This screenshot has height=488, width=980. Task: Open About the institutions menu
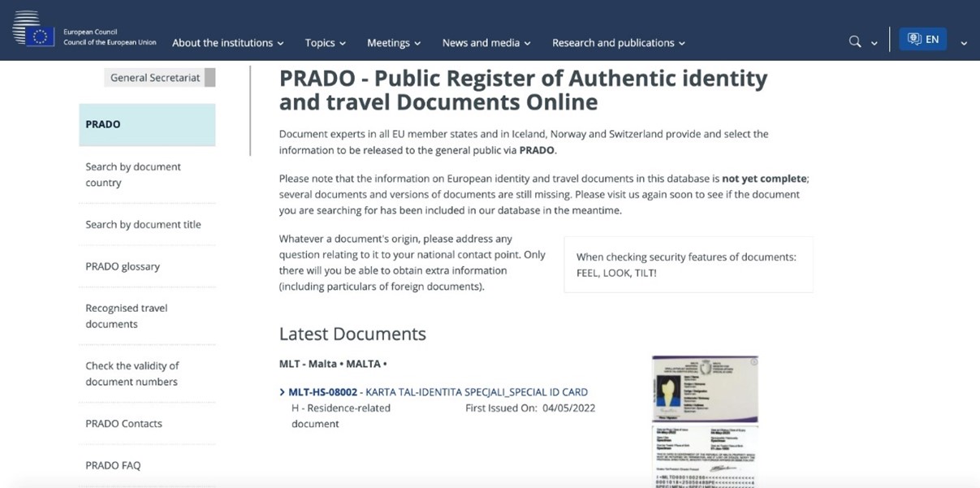coord(228,42)
